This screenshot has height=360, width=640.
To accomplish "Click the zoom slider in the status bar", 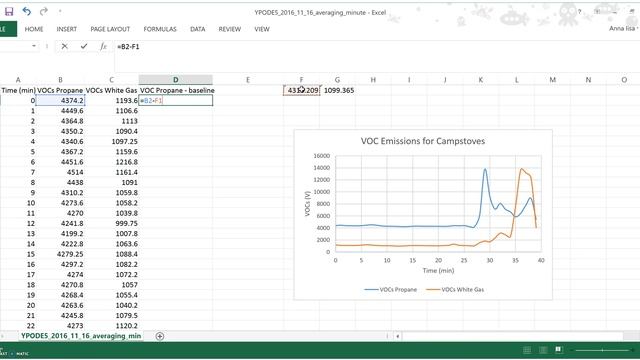I will [602, 350].
